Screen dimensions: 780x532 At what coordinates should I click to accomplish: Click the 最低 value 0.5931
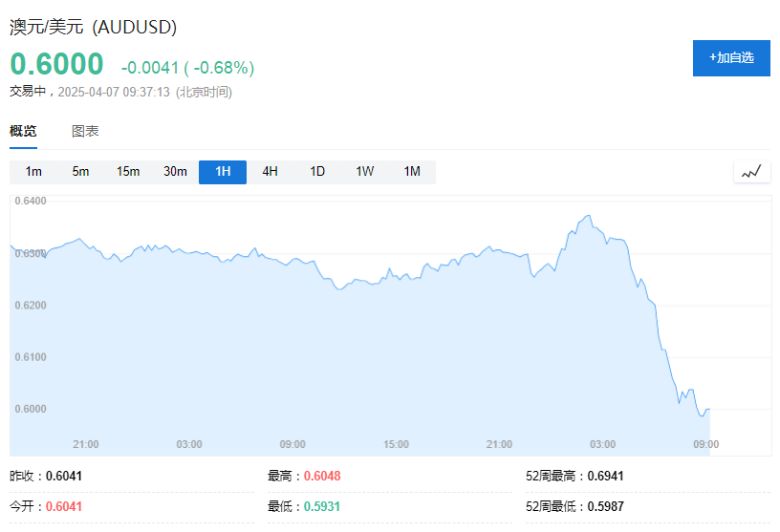pos(323,506)
